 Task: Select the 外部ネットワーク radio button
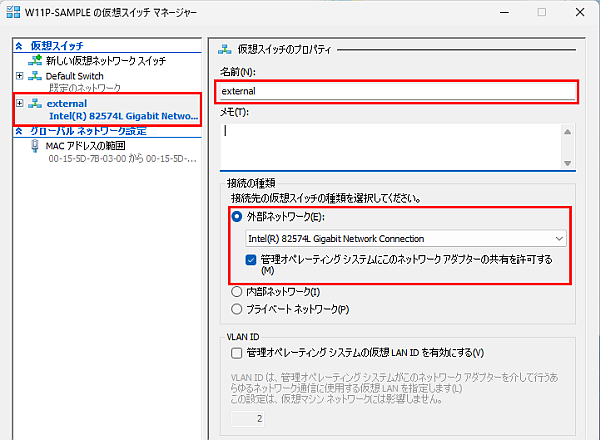(237, 217)
